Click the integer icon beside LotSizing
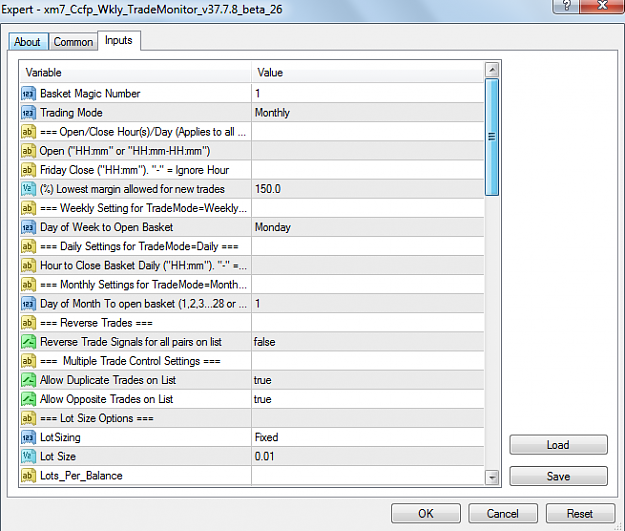The width and height of the screenshot is (625, 531). tap(28, 438)
